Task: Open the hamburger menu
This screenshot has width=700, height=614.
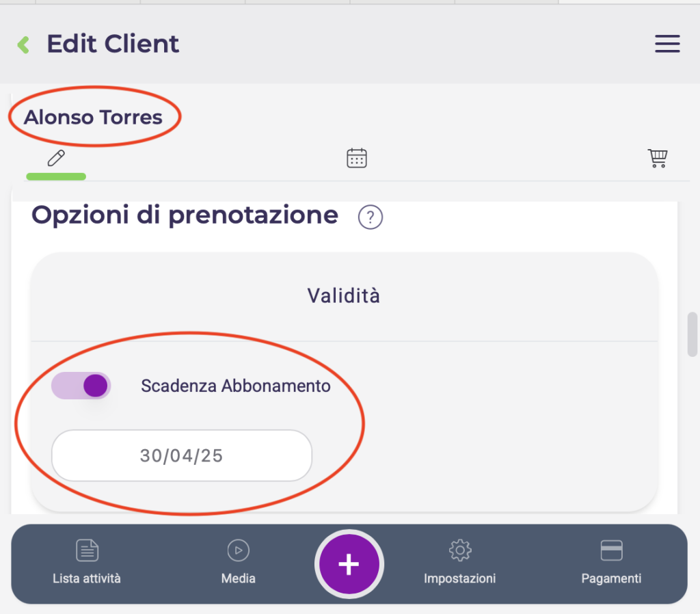Action: coord(667,44)
